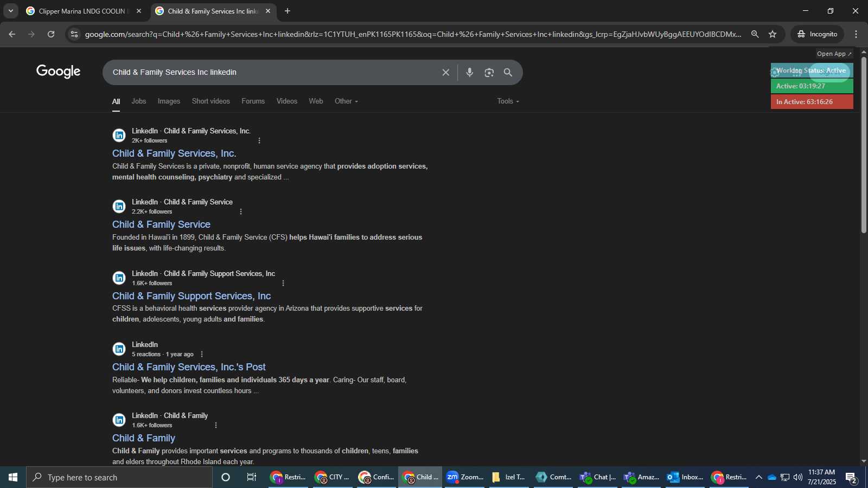Click the Incognito profile button
Viewport: 868px width, 488px height.
click(x=818, y=34)
